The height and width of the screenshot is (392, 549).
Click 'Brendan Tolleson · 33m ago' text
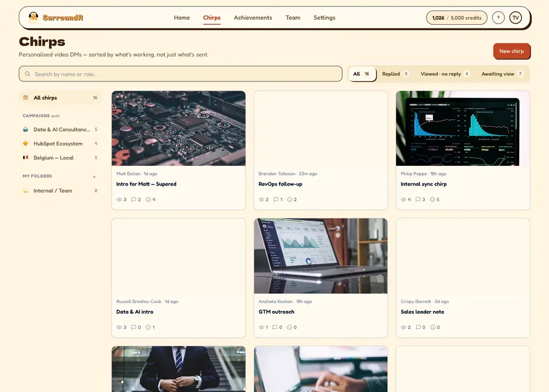point(288,173)
